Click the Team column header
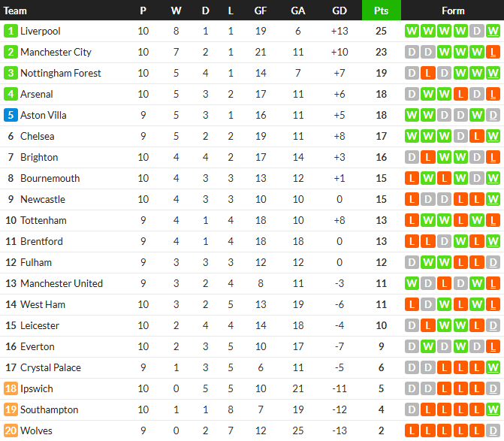The height and width of the screenshot is (441, 504). pos(15,11)
